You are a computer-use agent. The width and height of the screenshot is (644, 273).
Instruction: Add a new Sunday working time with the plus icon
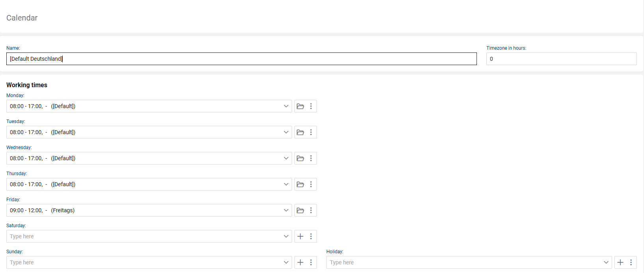300,262
